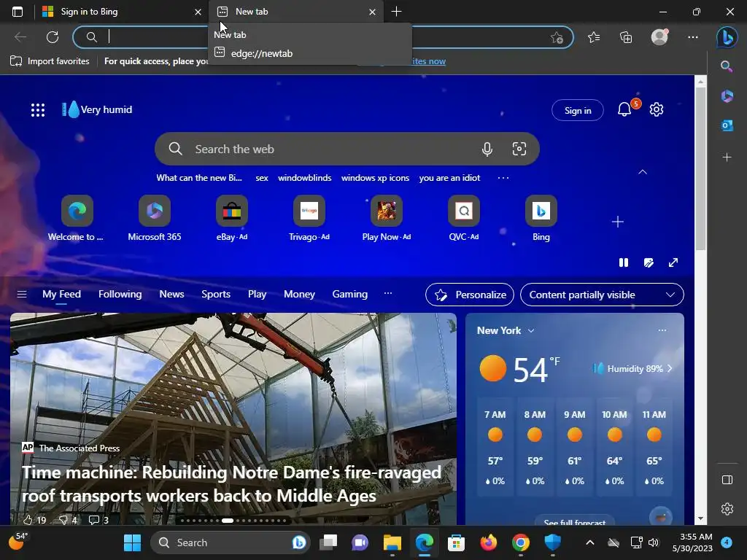Open the notifications bell
Image resolution: width=747 pixels, height=560 pixels.
click(x=624, y=109)
